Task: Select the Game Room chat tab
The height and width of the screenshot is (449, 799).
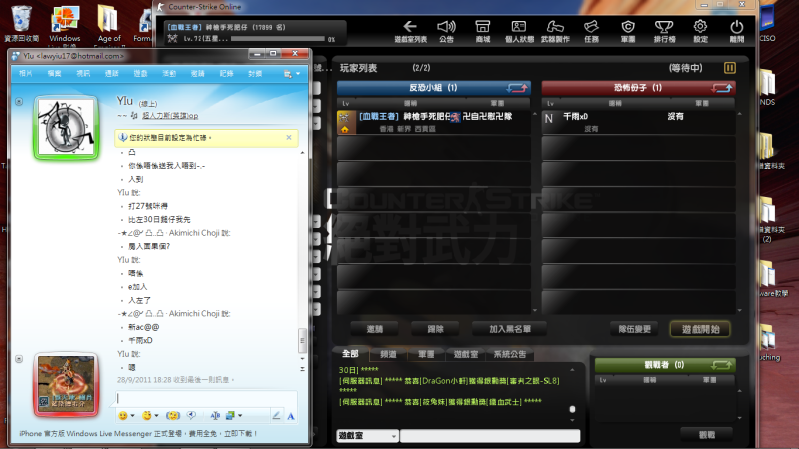Action: point(465,354)
